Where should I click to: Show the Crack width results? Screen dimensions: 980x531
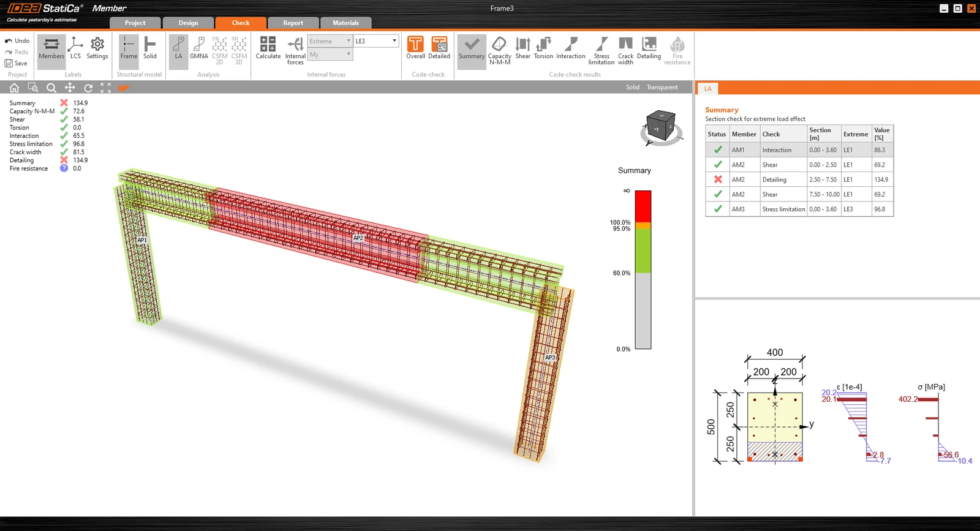tap(625, 51)
